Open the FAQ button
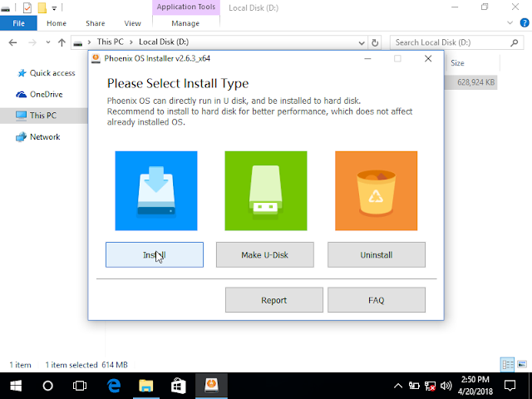This screenshot has height=399, width=532. coord(377,300)
